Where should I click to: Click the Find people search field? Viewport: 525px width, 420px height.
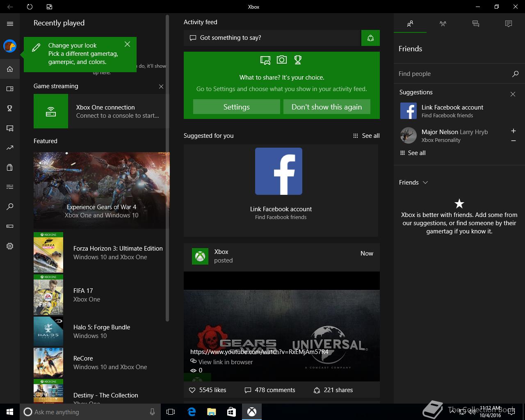[x=453, y=74]
